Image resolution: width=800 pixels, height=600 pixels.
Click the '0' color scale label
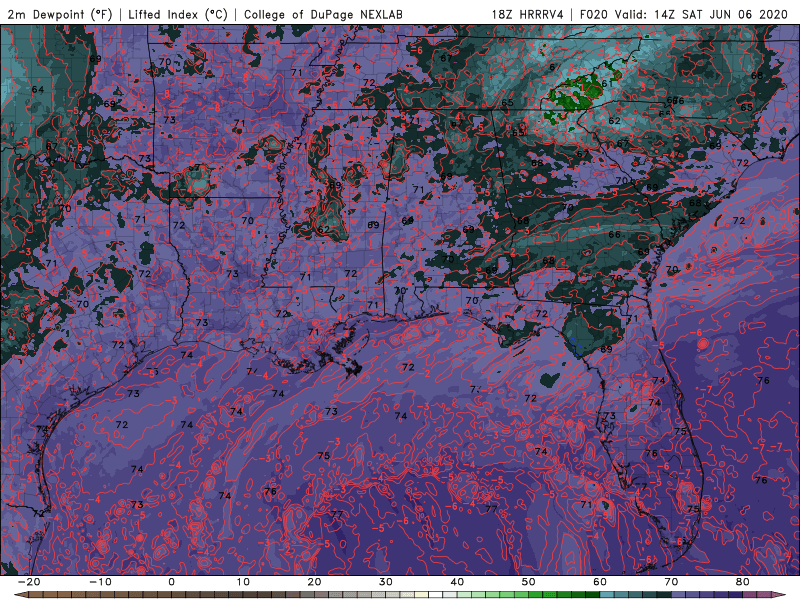point(171,582)
